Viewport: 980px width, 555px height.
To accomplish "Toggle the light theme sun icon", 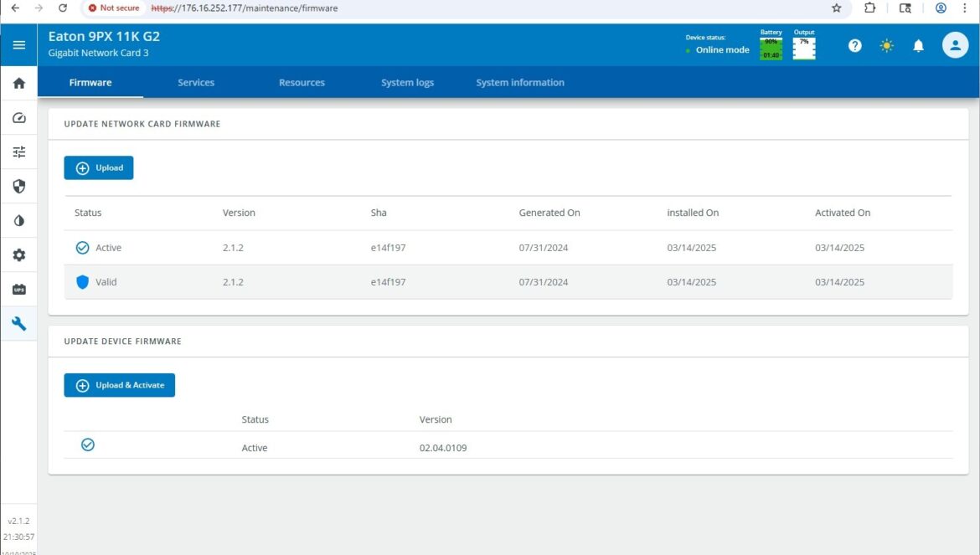I will click(886, 46).
